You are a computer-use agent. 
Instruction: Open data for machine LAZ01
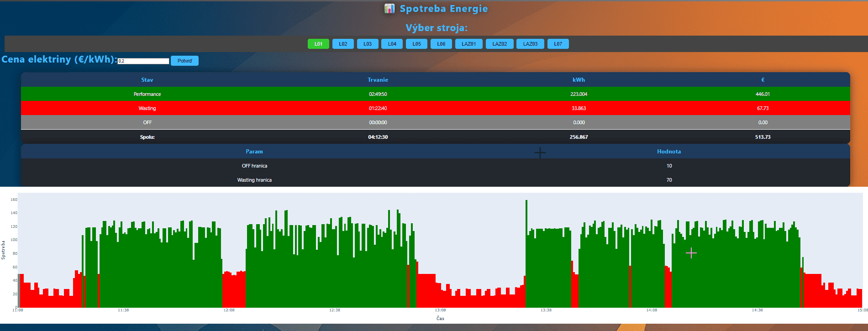(468, 44)
